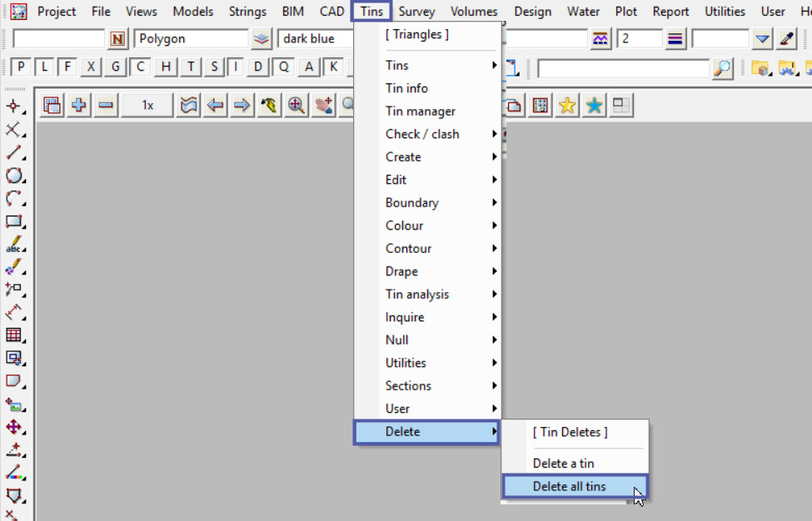Select the dimension measuring tool

pos(13,312)
